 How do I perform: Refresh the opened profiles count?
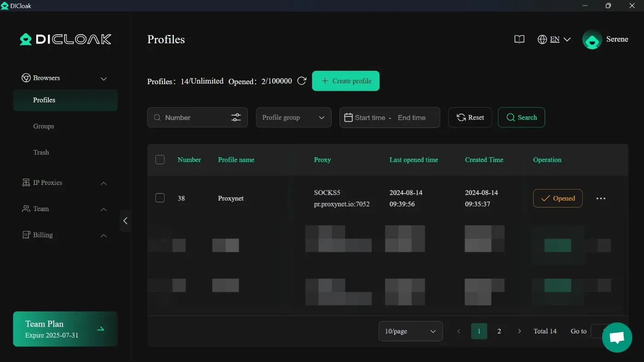pyautogui.click(x=302, y=81)
